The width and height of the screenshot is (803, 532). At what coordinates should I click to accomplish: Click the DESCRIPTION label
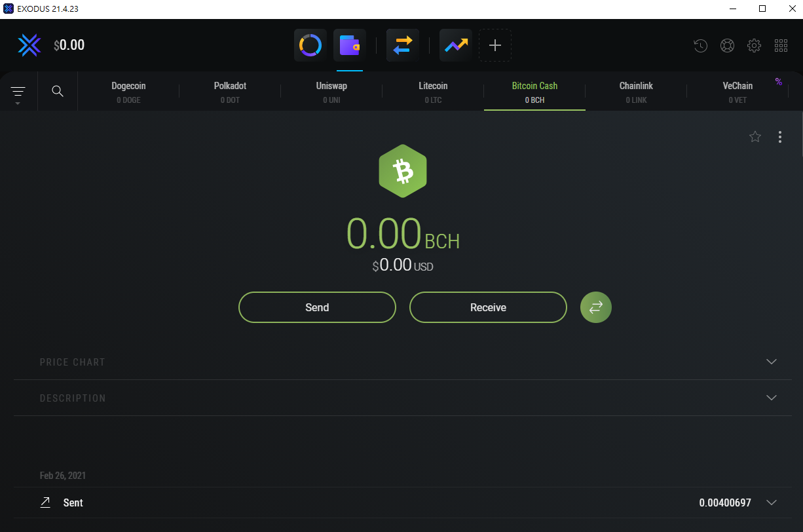point(72,398)
